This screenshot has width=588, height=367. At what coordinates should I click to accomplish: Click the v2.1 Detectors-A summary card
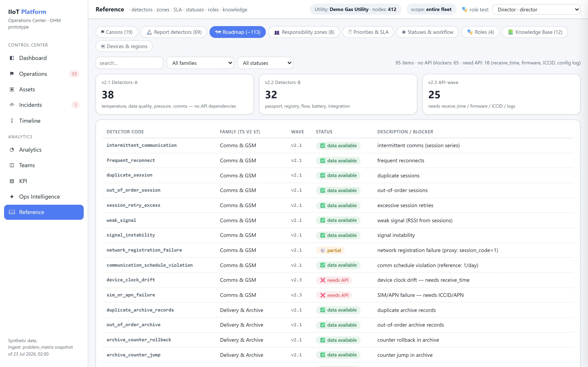tap(175, 94)
